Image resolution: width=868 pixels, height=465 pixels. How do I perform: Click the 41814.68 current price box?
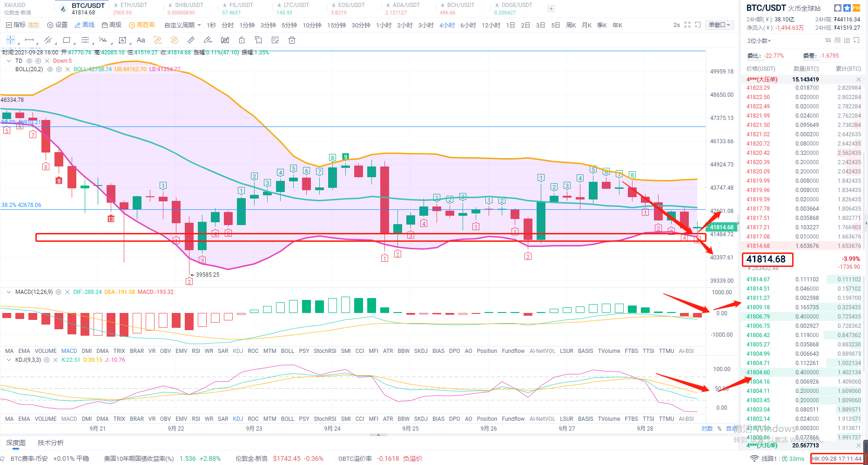pyautogui.click(x=767, y=259)
